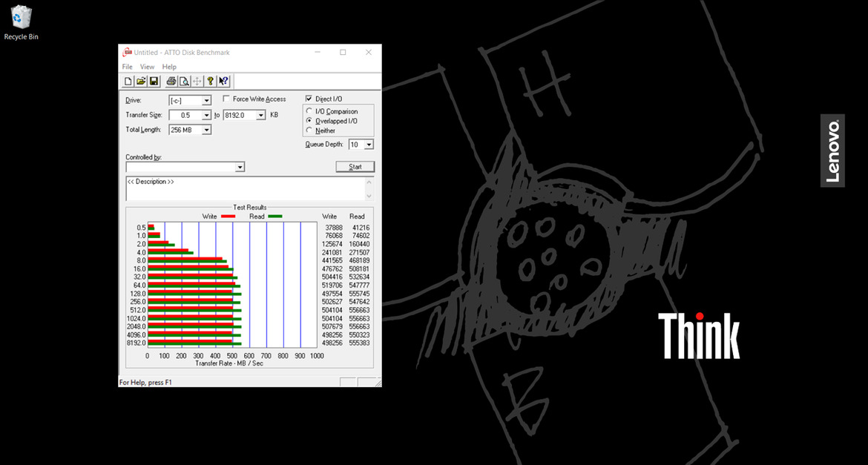The width and height of the screenshot is (868, 465).
Task: Open the View menu
Action: pos(147,67)
